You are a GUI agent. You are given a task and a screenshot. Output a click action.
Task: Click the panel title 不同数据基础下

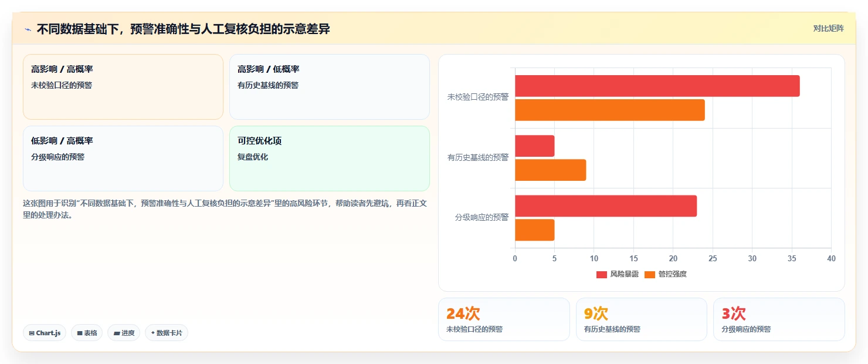pos(183,29)
